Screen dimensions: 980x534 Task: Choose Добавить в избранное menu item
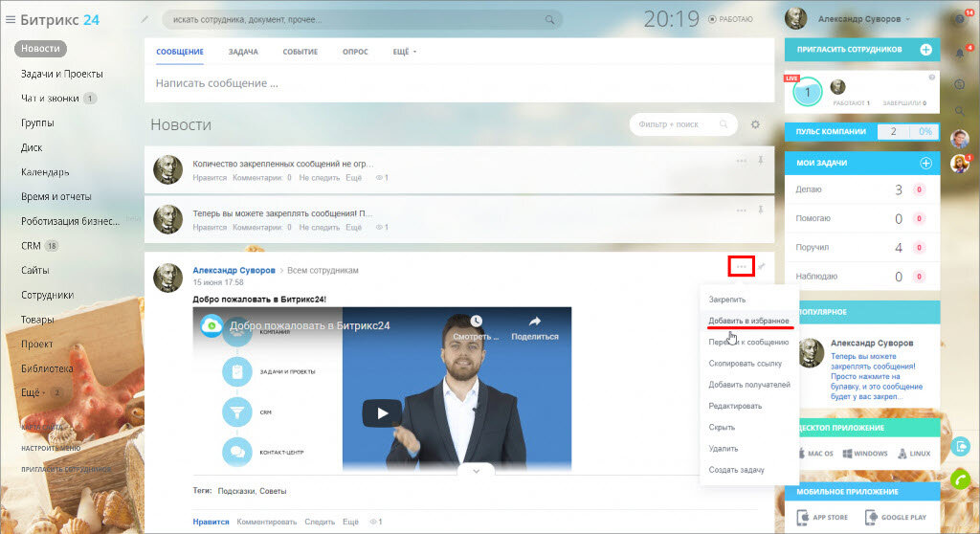(x=748, y=321)
